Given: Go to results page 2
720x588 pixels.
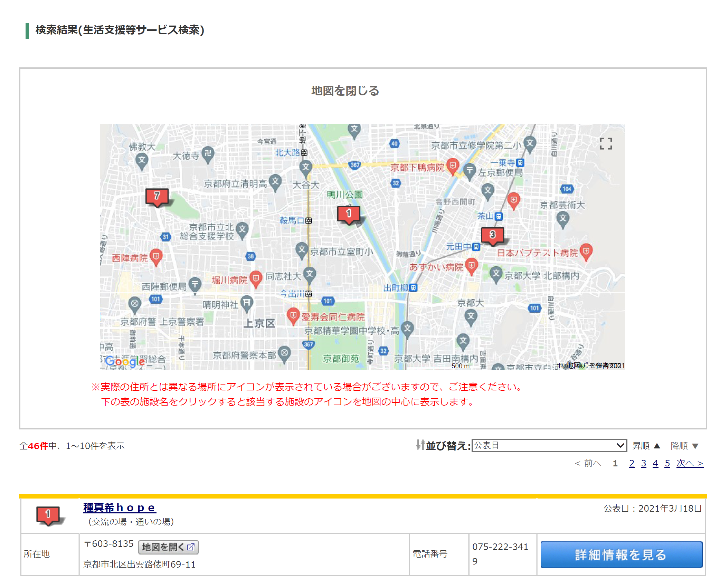Looking at the screenshot, I should [632, 463].
